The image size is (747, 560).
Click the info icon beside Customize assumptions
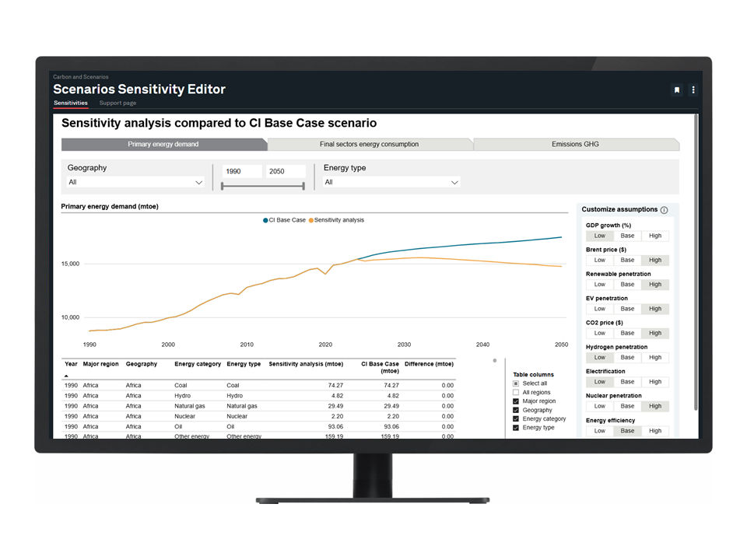point(664,210)
